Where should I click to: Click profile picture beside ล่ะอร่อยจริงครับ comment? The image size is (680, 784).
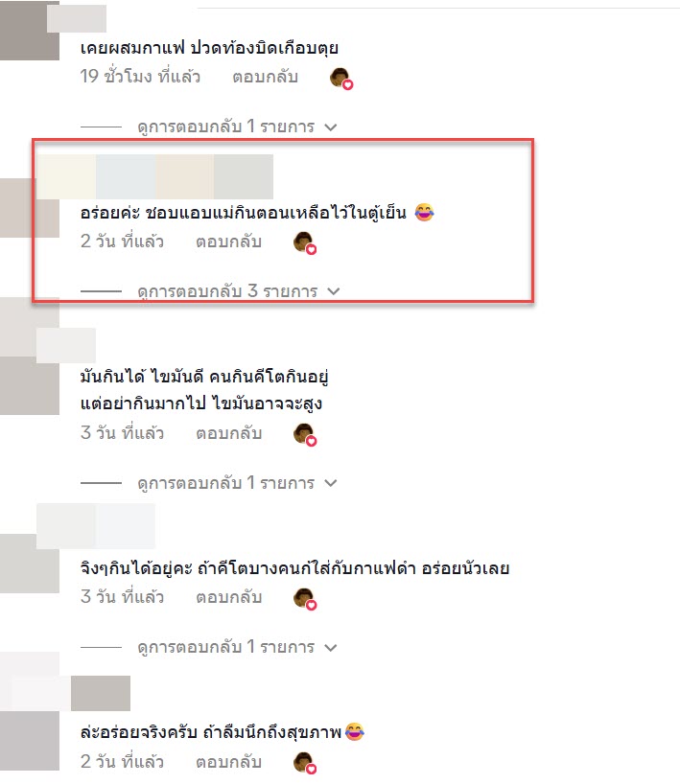(30, 741)
